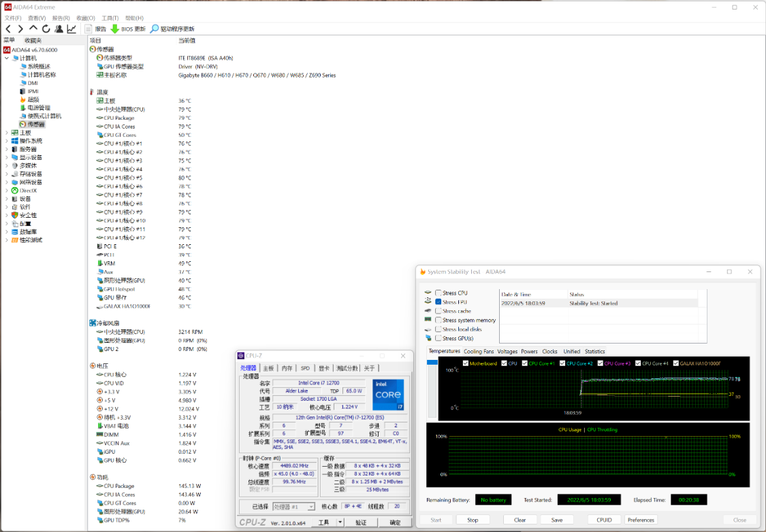Viewport: 766px width, 532px height.
Task: Open the 文件(F) menu
Action: coord(13,18)
